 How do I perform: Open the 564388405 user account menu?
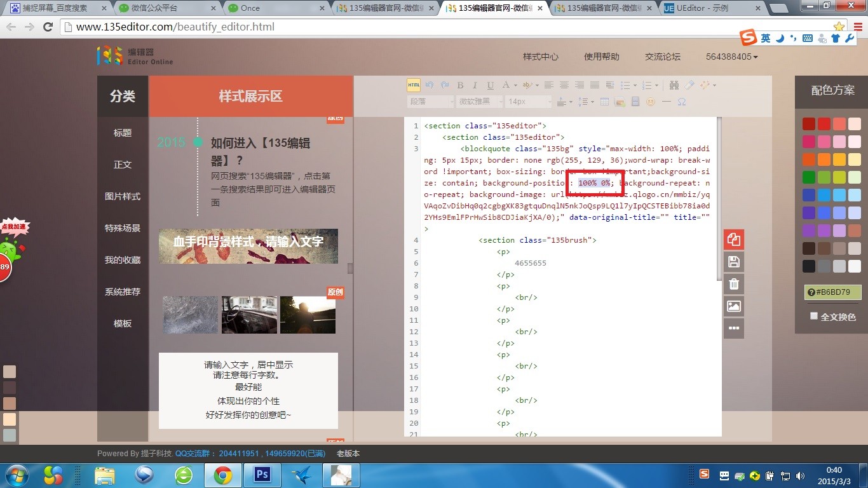(x=731, y=57)
